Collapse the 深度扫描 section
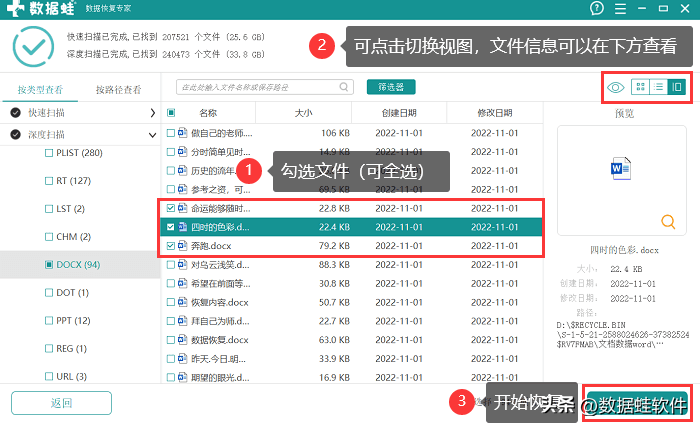Image resolution: width=700 pixels, height=427 pixels. pos(152,134)
